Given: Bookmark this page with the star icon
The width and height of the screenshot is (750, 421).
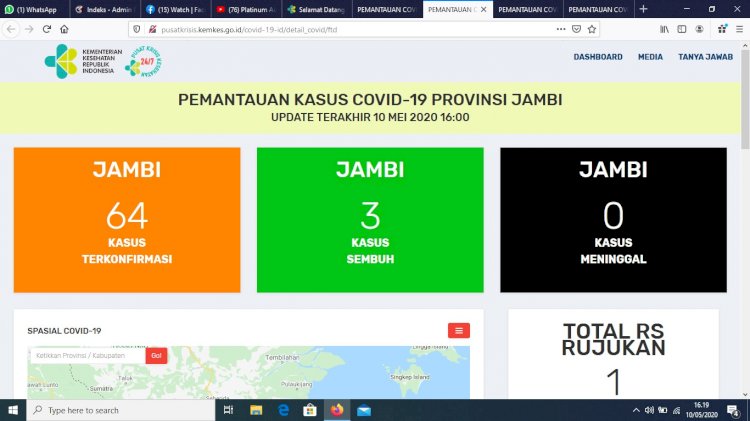Looking at the screenshot, I should [x=592, y=29].
